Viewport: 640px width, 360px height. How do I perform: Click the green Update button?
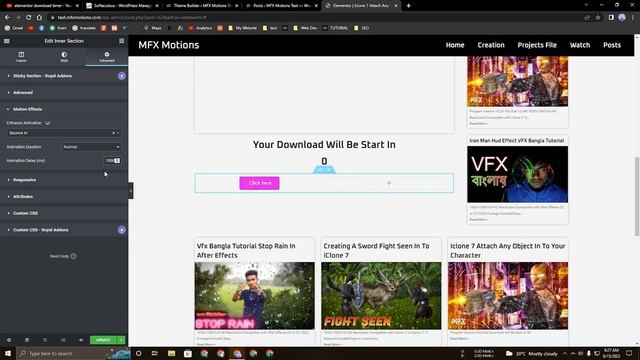[103, 340]
